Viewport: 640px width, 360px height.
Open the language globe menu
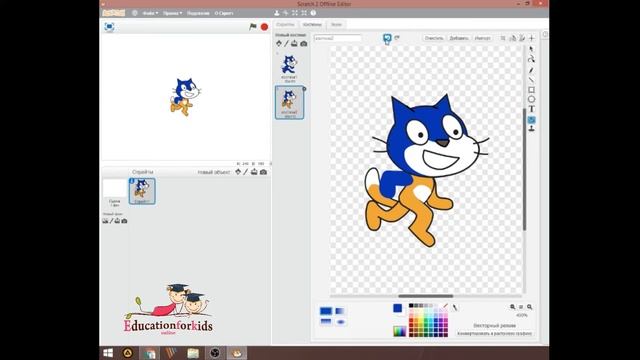(135, 13)
